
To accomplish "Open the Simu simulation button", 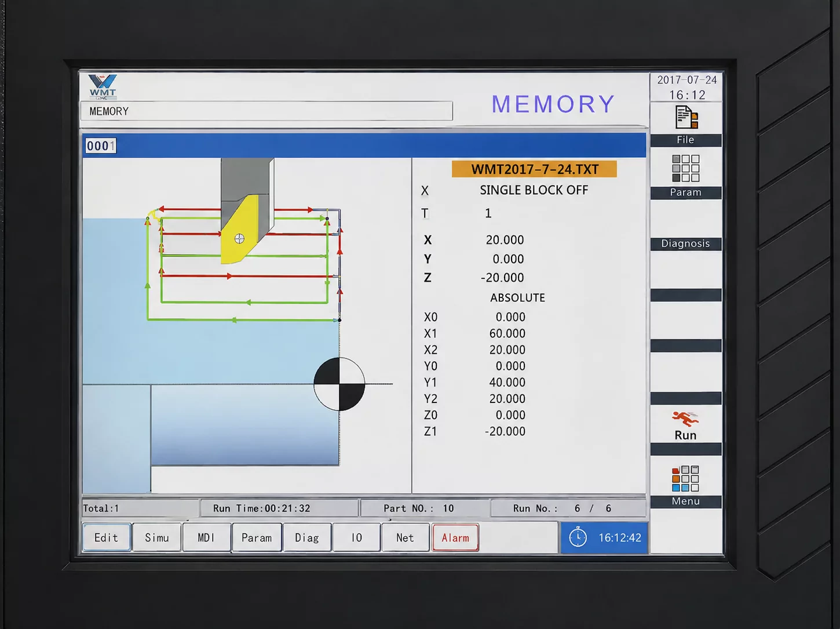I will coord(157,537).
